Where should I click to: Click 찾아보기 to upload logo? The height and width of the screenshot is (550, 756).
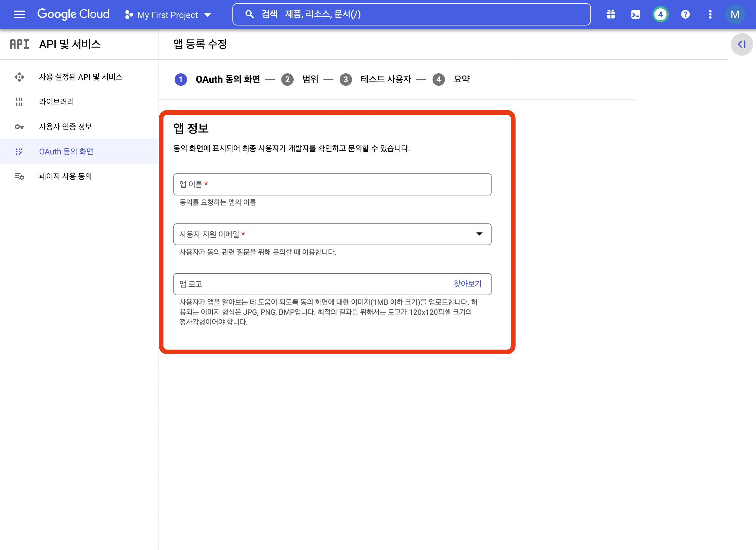click(467, 284)
